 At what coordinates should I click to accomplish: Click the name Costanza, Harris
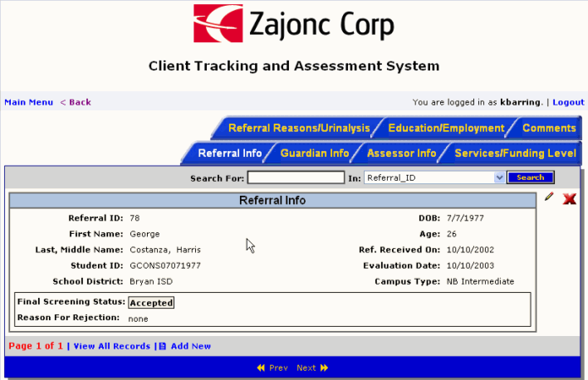click(165, 250)
